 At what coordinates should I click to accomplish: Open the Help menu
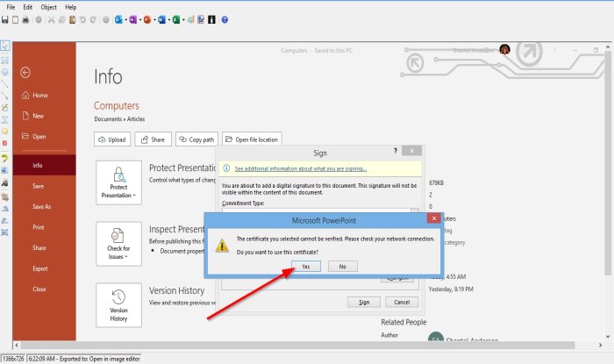point(70,7)
